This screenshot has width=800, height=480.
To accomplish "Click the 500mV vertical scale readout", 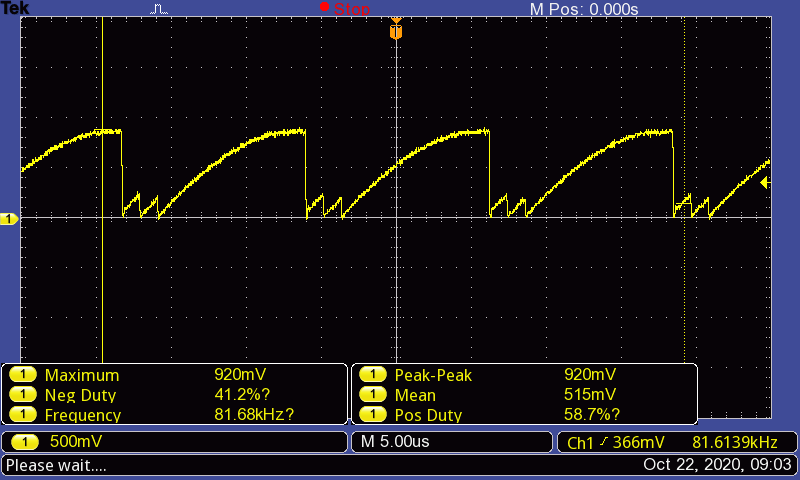I will pyautogui.click(x=76, y=441).
